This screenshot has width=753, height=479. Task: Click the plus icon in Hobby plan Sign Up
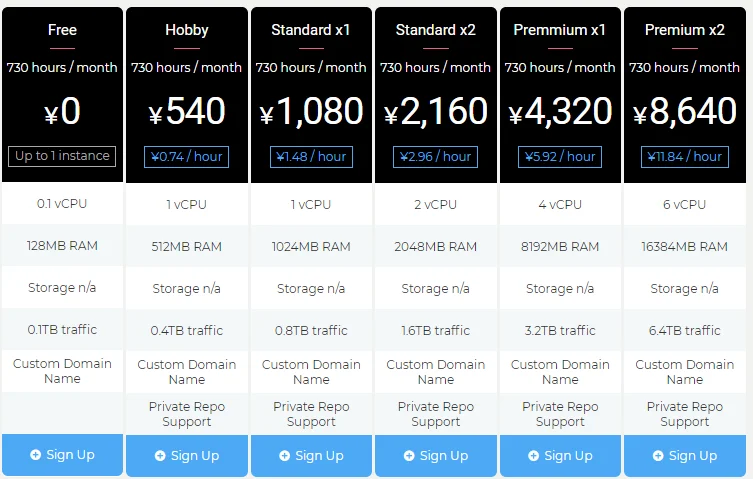(x=160, y=456)
